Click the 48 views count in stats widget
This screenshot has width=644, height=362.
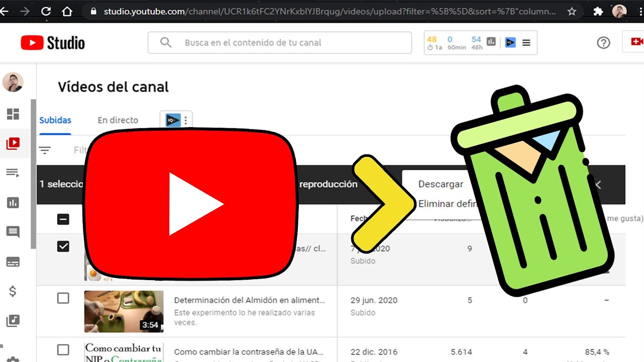(432, 39)
